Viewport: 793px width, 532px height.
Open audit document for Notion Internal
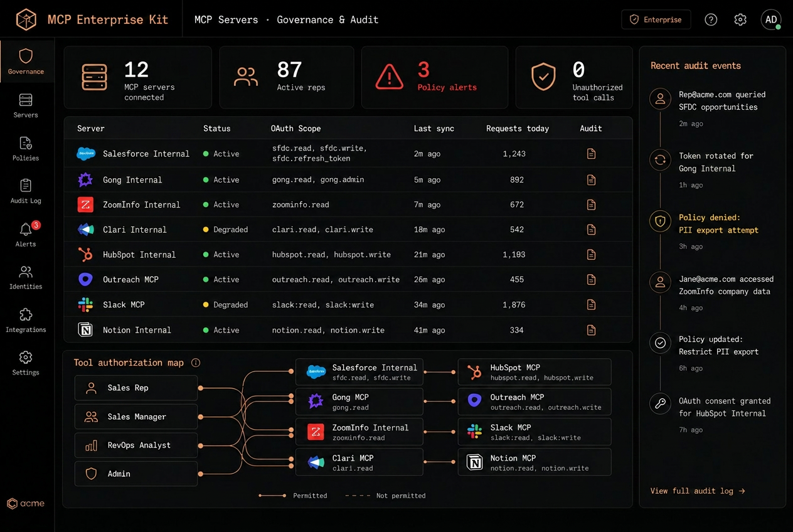(x=591, y=330)
